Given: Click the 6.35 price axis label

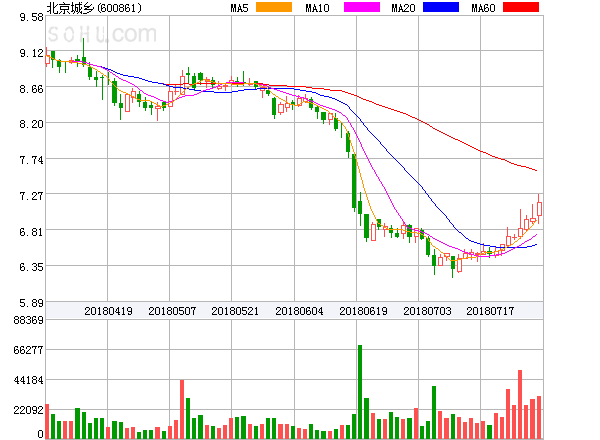Looking at the screenshot, I should pyautogui.click(x=32, y=267).
